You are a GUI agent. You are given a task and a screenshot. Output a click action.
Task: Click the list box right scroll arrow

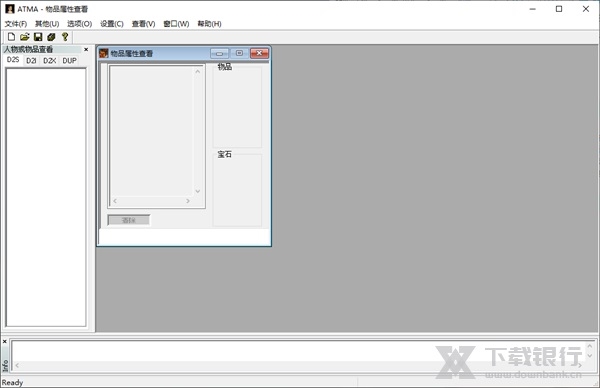(188, 201)
